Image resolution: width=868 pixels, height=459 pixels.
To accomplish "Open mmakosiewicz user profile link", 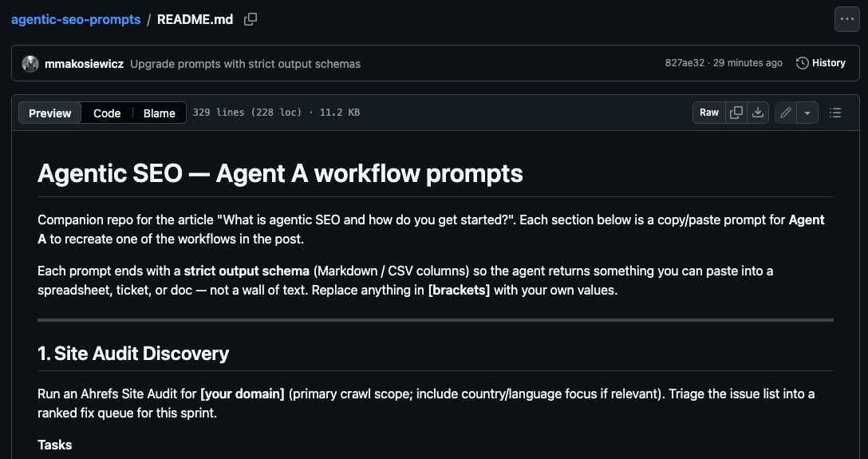I will pyautogui.click(x=84, y=64).
